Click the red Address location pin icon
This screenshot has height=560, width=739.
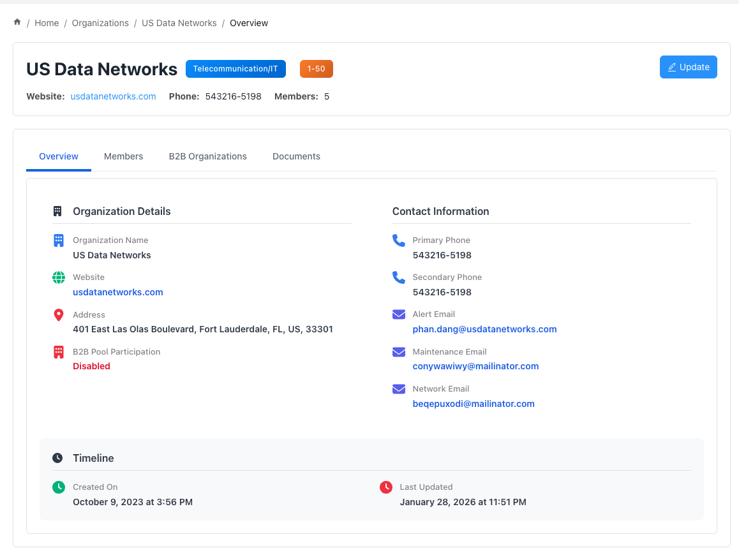(x=59, y=315)
